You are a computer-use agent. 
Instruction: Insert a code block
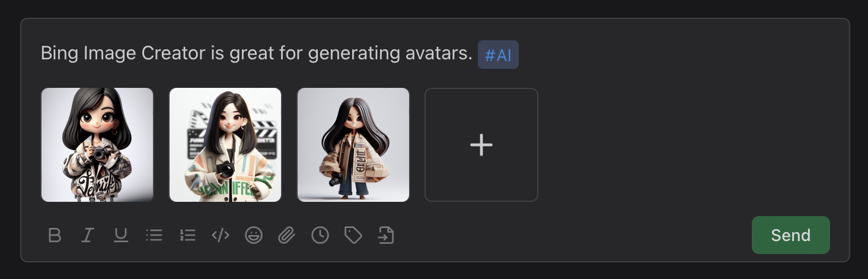click(221, 236)
